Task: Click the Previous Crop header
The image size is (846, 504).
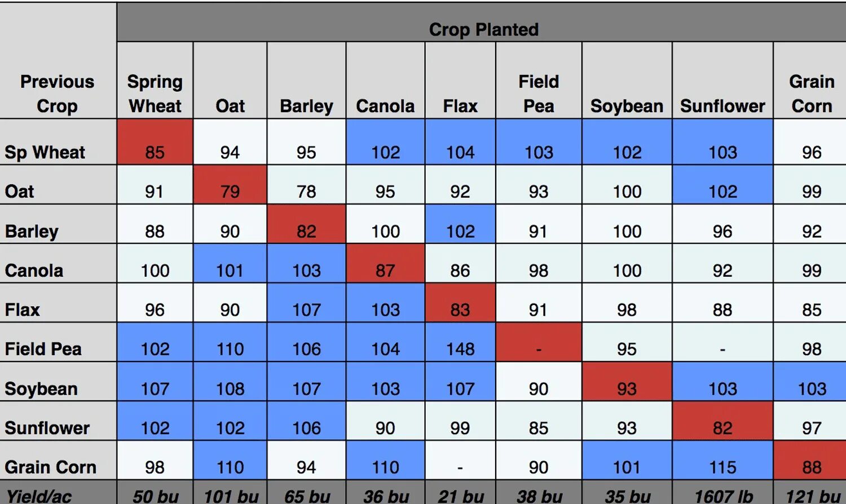Action: (x=58, y=60)
